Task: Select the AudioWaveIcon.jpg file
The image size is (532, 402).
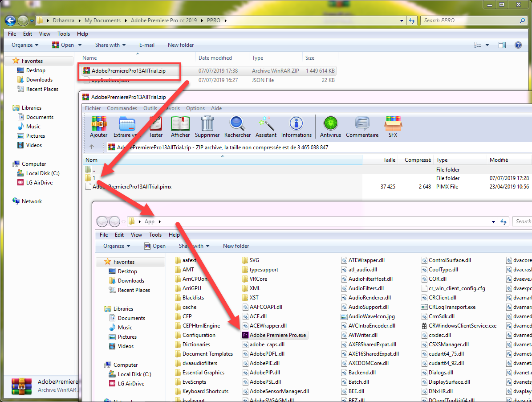Action: pyautogui.click(x=368, y=316)
